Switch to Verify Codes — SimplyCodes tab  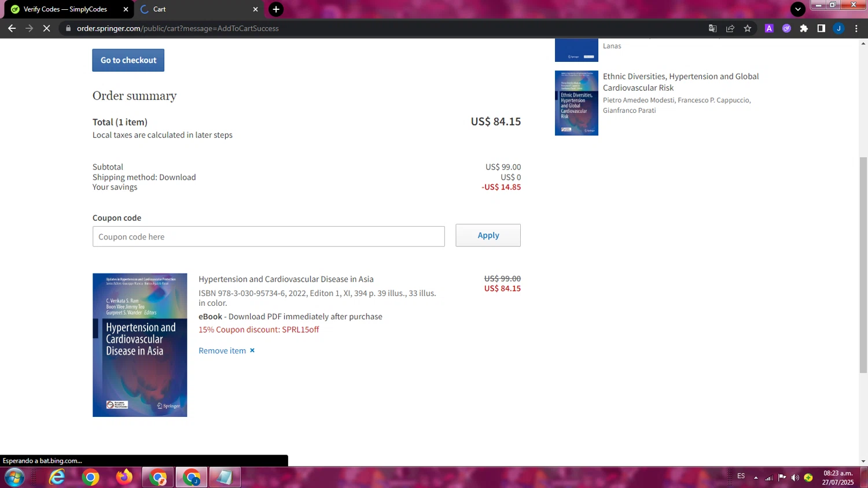tap(65, 9)
